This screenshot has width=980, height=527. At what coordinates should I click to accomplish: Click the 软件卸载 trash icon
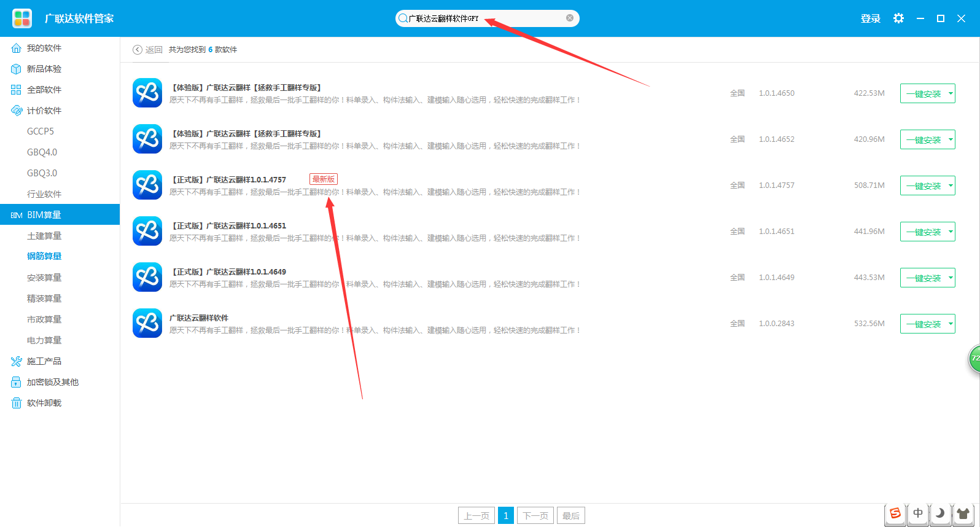17,403
